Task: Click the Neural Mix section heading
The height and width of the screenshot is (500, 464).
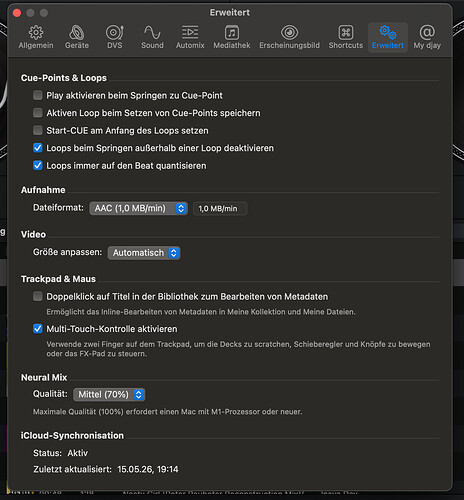Action: pos(44,377)
